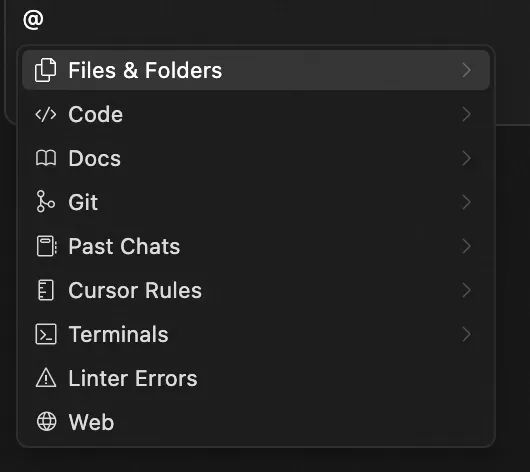Open the Cursor Rules submenu arrow
Viewport: 530px width, 472px height.
click(466, 290)
